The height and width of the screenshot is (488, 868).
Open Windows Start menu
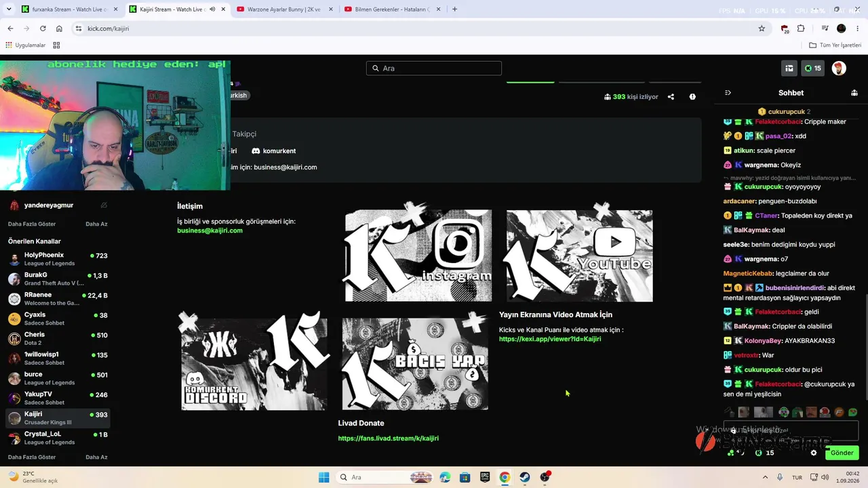tap(324, 477)
